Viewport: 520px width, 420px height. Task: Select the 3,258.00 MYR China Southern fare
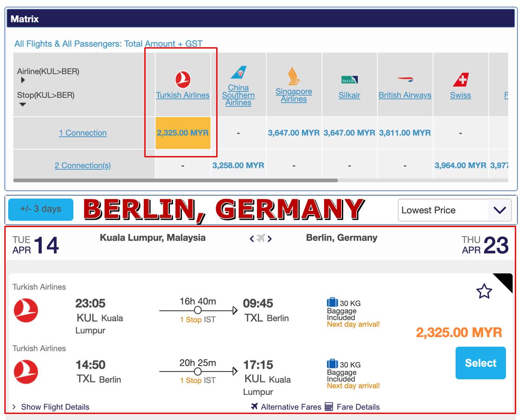tap(238, 166)
